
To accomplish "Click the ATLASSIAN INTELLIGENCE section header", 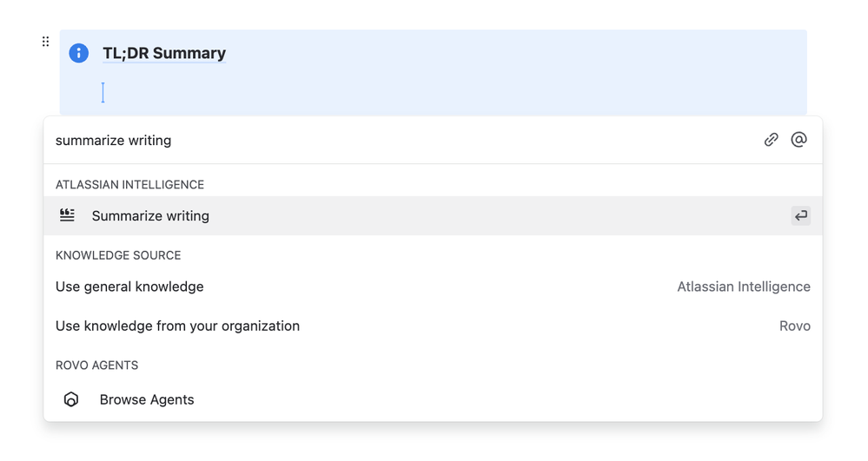I will (129, 184).
